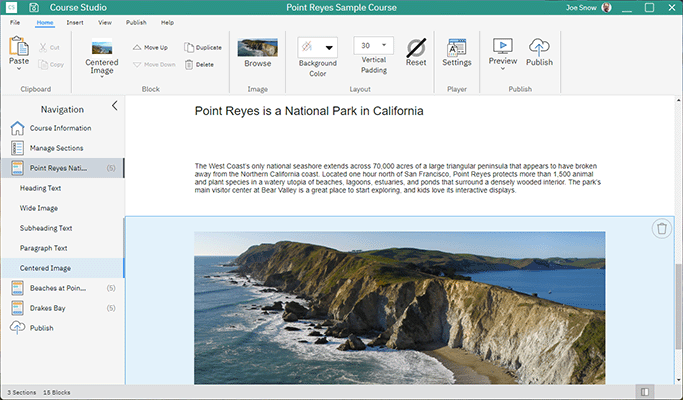The height and width of the screenshot is (400, 683).
Task: Open the View ribbon tab
Action: pyautogui.click(x=105, y=23)
